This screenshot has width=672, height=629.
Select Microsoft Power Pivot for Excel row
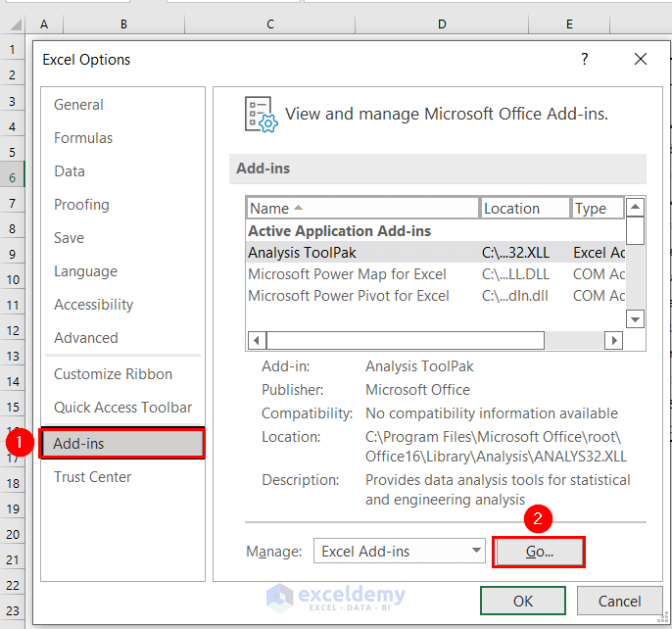click(x=435, y=296)
